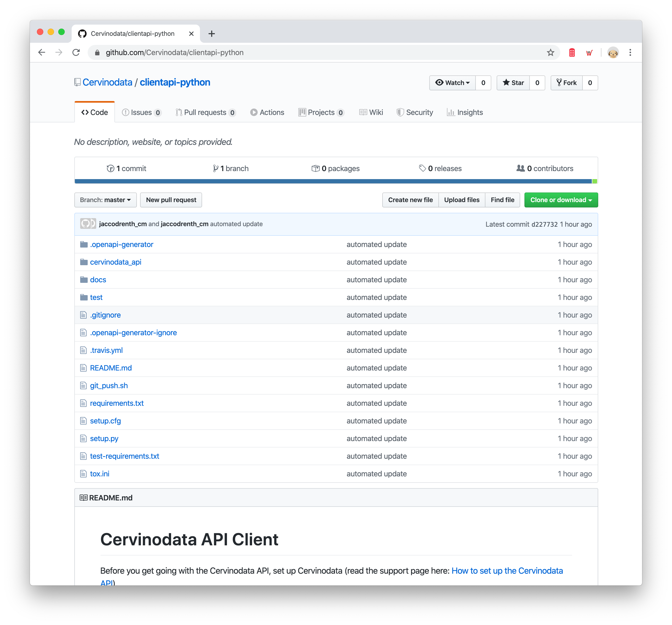The height and width of the screenshot is (625, 672).
Task: Click the .openapi-generator folder icon
Action: tap(84, 244)
